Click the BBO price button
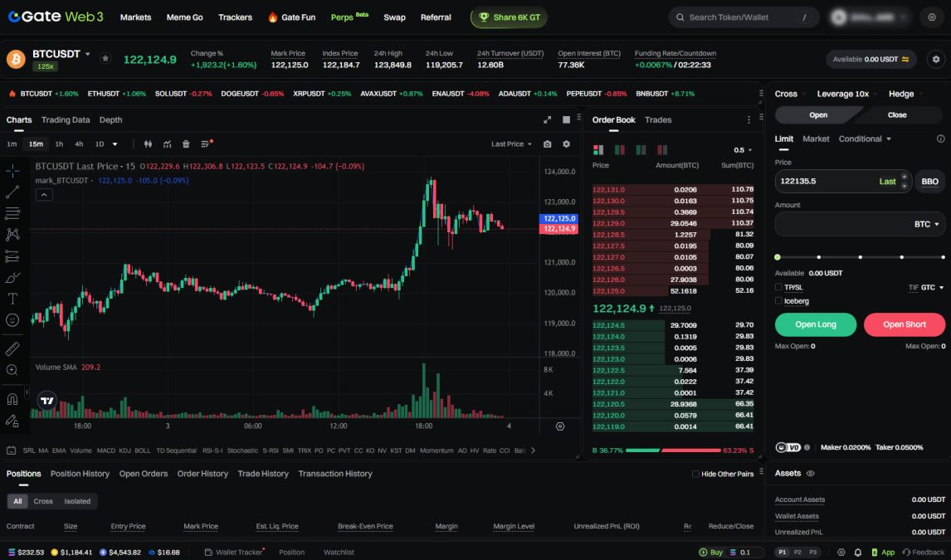The image size is (951, 560). coord(929,181)
